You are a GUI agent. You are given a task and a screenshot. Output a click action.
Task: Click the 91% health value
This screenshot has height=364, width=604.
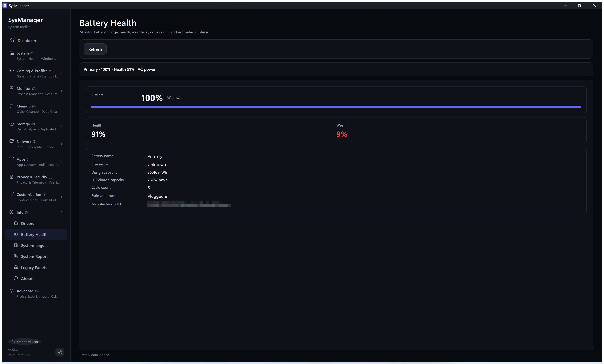(x=98, y=134)
